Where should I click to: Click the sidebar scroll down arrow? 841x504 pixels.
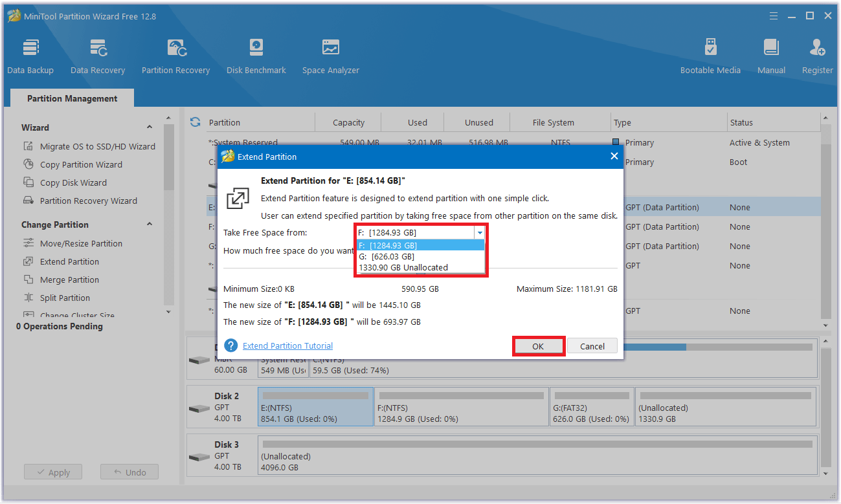[x=168, y=312]
